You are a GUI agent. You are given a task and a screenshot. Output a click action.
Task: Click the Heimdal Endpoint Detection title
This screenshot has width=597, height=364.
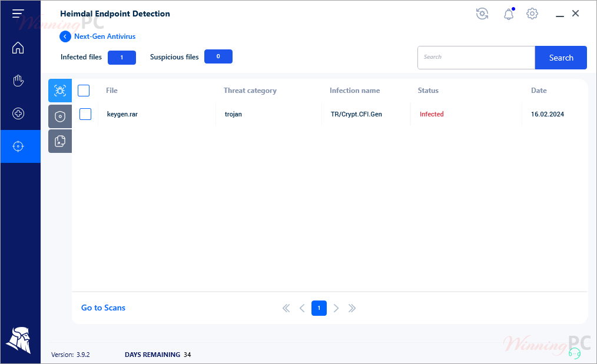[115, 14]
